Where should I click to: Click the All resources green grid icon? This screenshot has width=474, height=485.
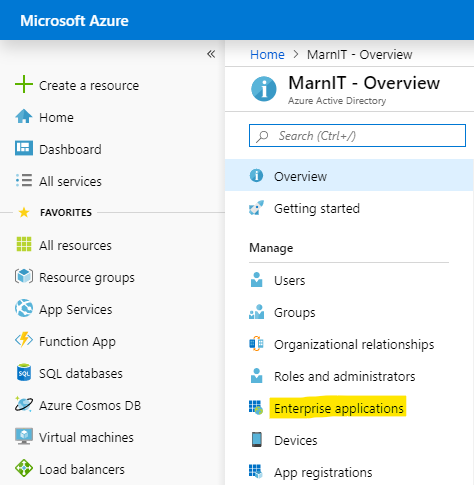pos(24,244)
